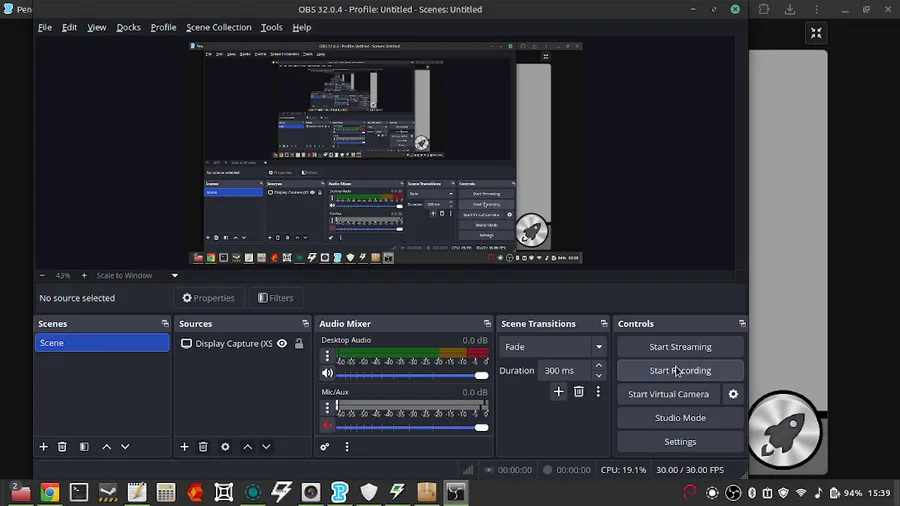Select the Scene item in Scenes list
The width and height of the screenshot is (900, 506).
[x=102, y=342]
